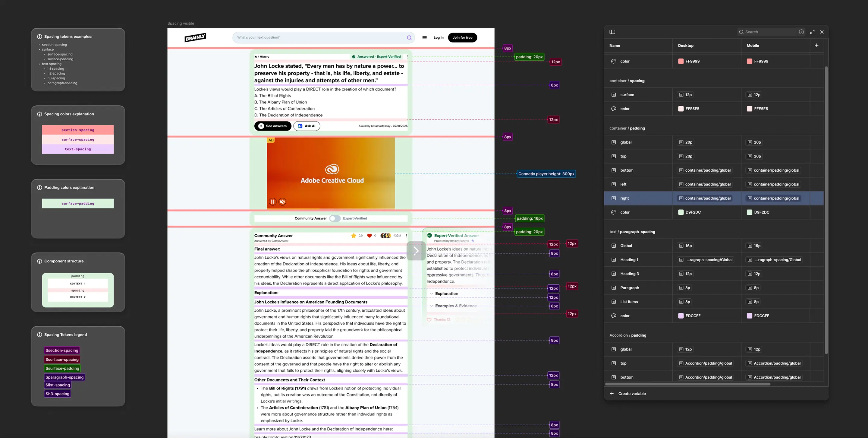Click the Desktop column header
Image resolution: width=868 pixels, height=438 pixels.
pyautogui.click(x=686, y=46)
